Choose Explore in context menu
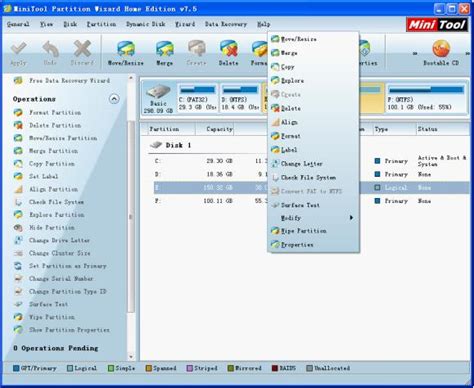 click(313, 81)
